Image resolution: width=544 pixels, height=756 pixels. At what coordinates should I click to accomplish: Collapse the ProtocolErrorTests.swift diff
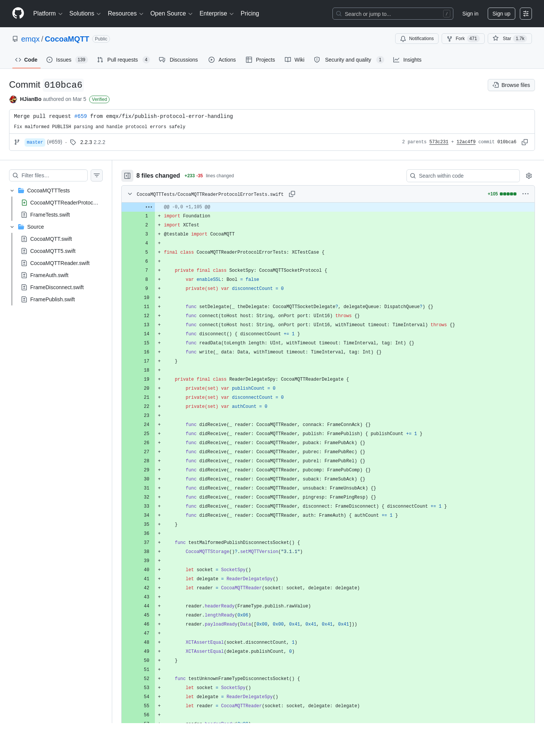click(130, 194)
